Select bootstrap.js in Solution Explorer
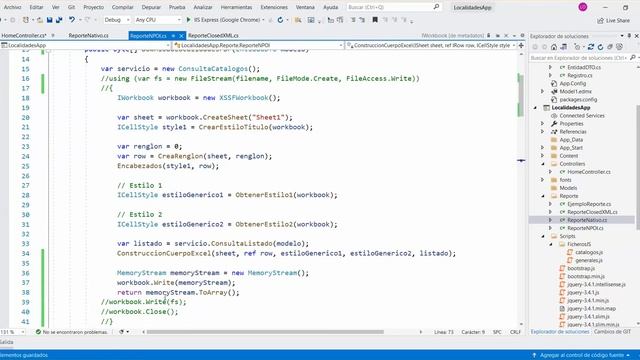The image size is (640, 360). tap(581, 268)
